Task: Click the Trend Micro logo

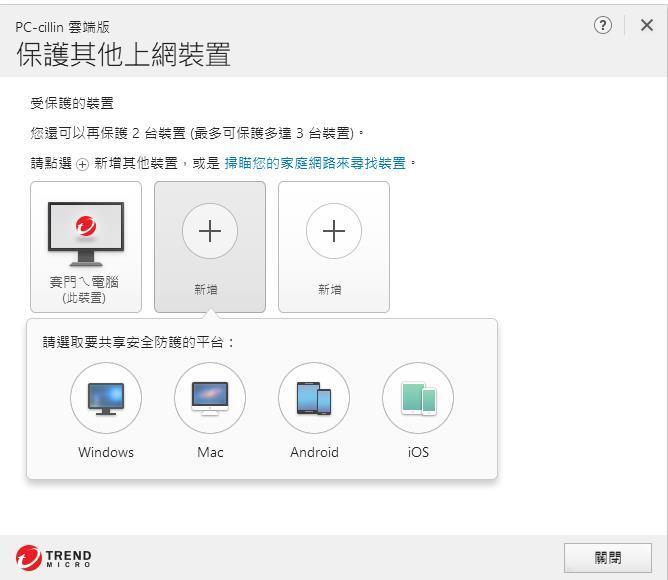Action: [54, 557]
